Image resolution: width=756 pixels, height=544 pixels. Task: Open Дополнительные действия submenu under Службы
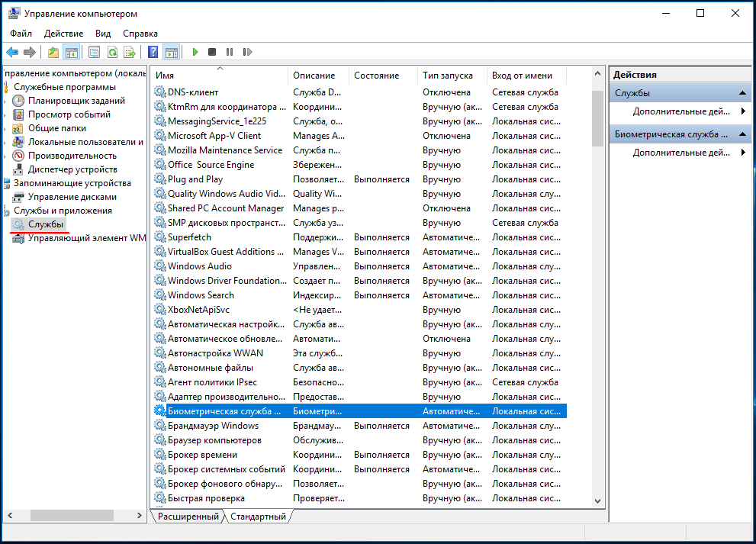681,111
